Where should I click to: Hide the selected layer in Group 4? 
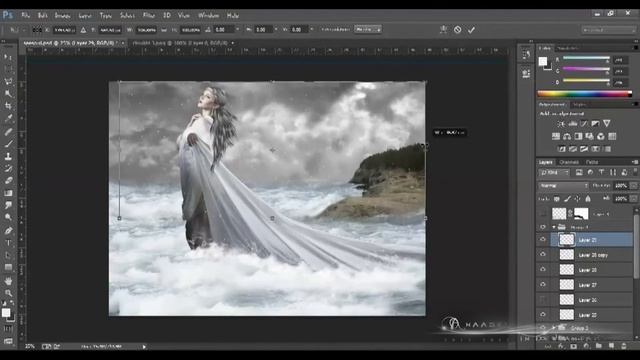[x=543, y=240]
